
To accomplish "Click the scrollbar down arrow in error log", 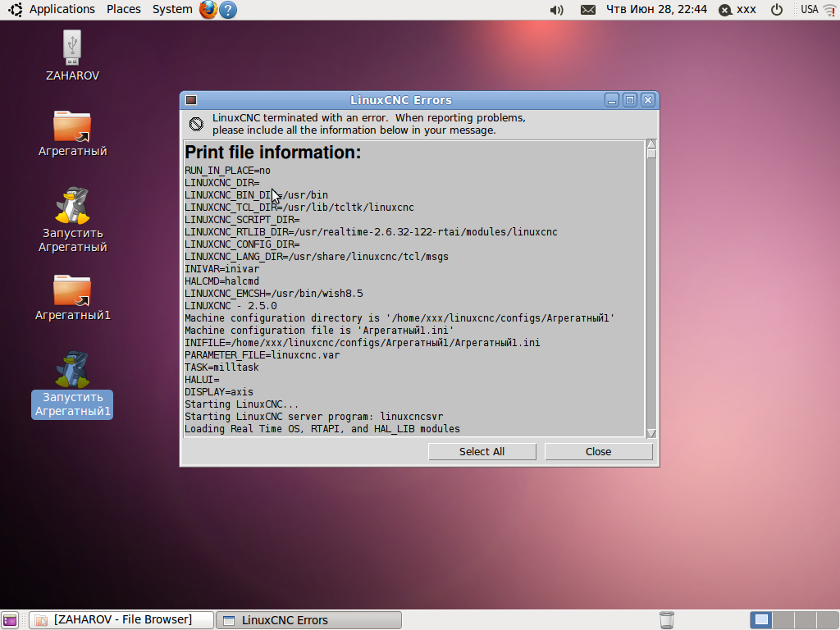I will pos(651,433).
